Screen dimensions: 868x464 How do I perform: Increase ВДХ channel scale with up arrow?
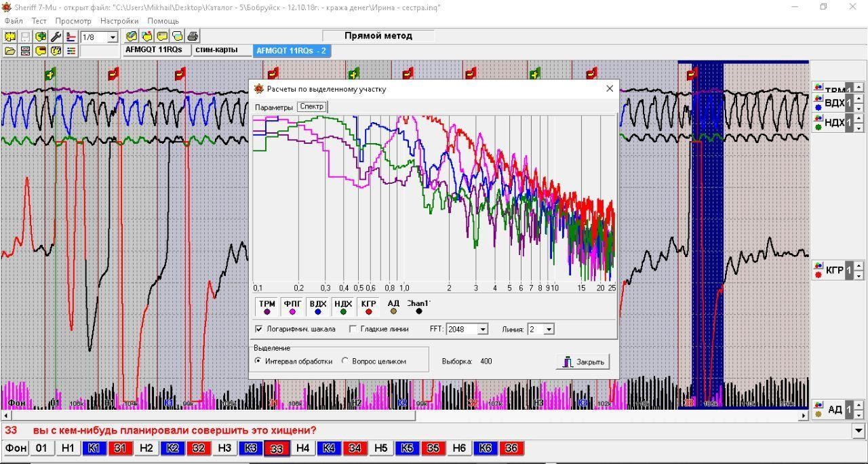(x=859, y=98)
